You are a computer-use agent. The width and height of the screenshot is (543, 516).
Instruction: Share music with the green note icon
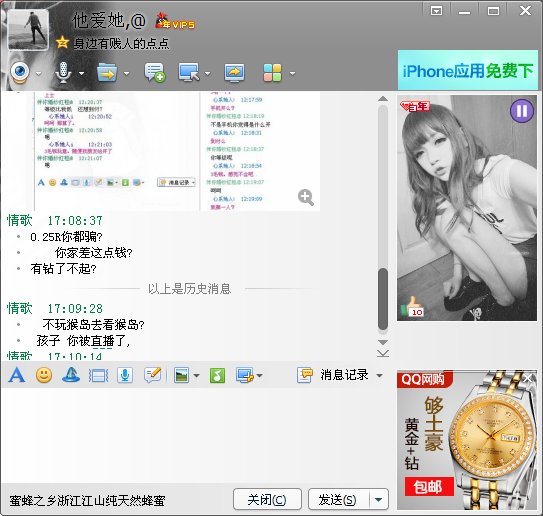click(x=217, y=375)
